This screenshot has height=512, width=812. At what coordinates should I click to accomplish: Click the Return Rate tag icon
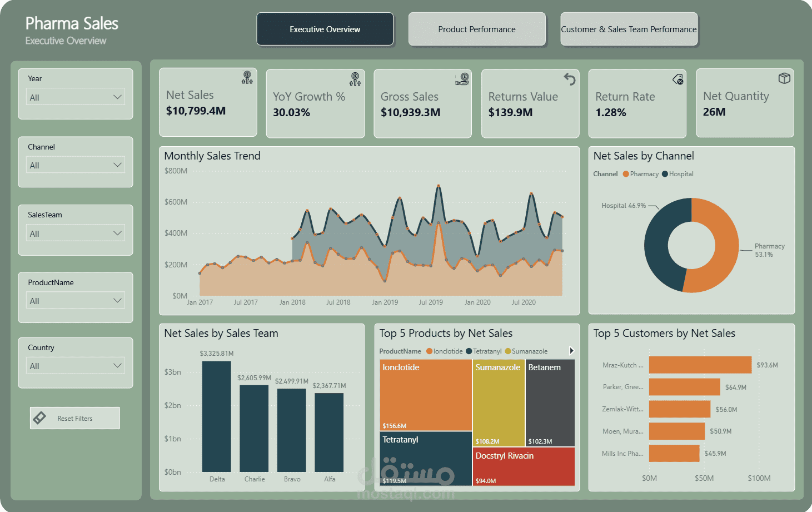pyautogui.click(x=678, y=79)
